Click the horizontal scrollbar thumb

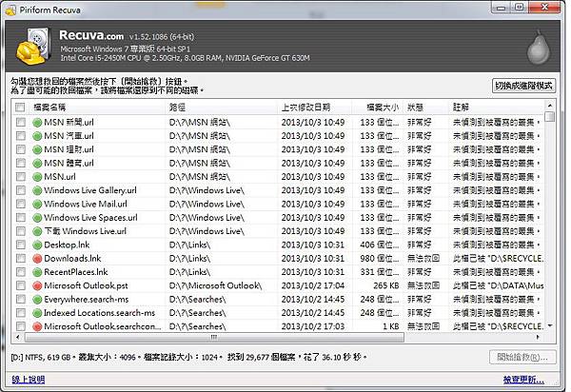click(x=214, y=338)
